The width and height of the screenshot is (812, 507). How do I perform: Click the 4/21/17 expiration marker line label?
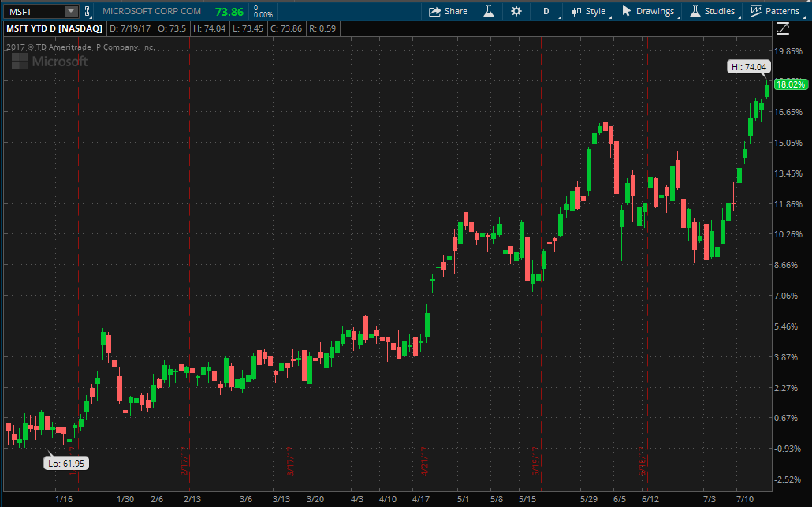pyautogui.click(x=425, y=462)
